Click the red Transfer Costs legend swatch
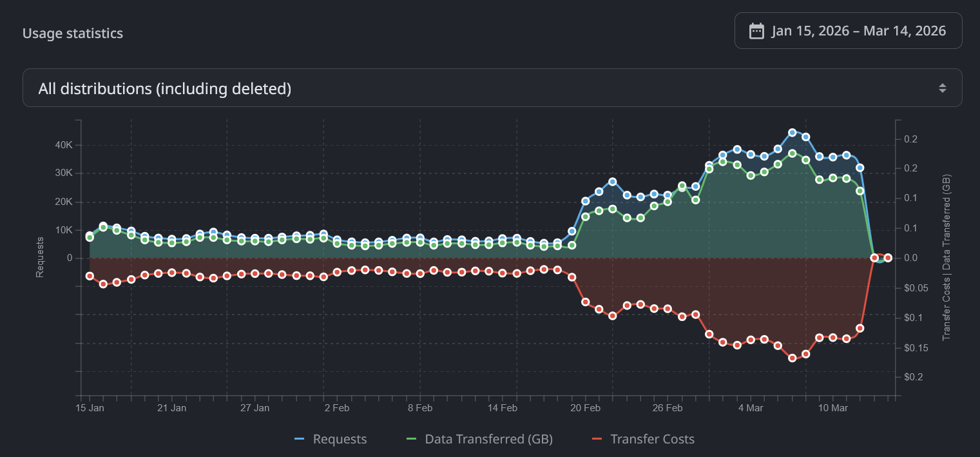Screen dimensions: 980x457 click(597, 440)
